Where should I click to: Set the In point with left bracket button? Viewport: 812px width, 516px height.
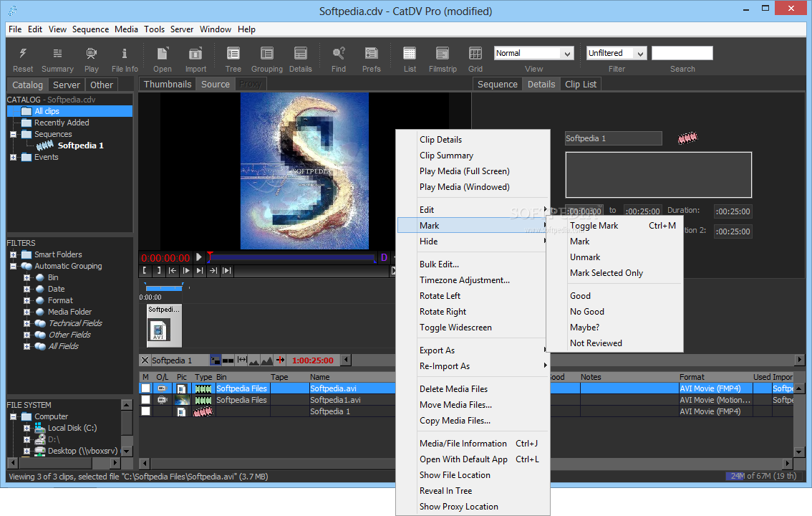(145, 270)
